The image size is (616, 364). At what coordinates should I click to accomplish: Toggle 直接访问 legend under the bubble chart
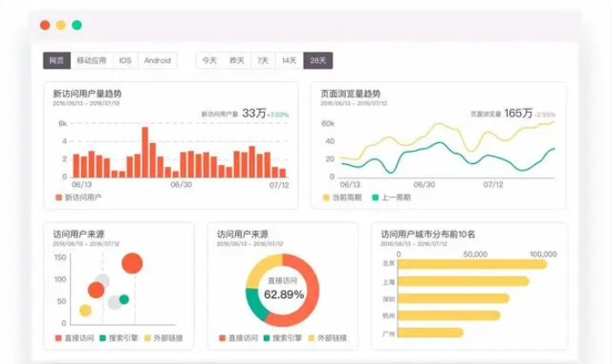[74, 338]
